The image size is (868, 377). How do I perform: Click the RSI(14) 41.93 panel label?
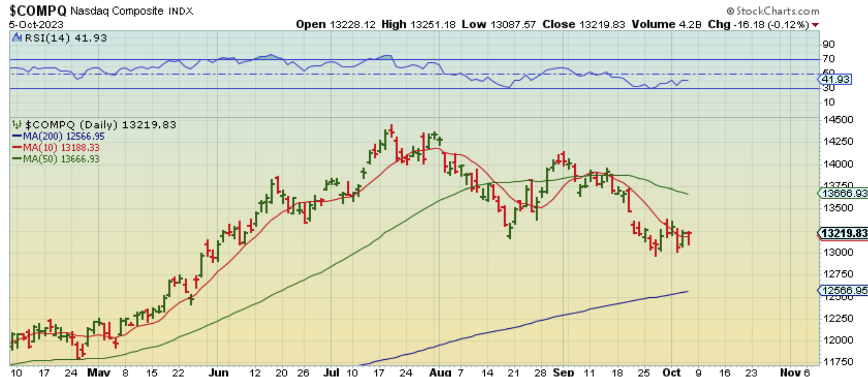click(65, 38)
